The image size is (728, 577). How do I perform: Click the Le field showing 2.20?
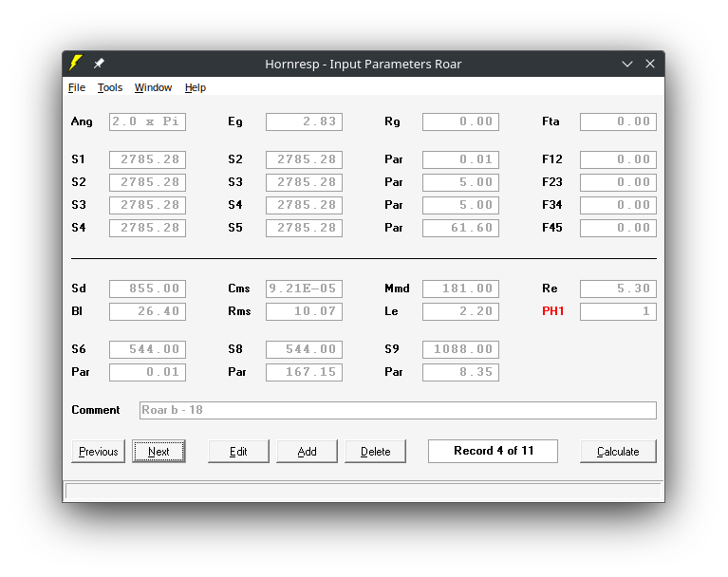pyautogui.click(x=460, y=311)
